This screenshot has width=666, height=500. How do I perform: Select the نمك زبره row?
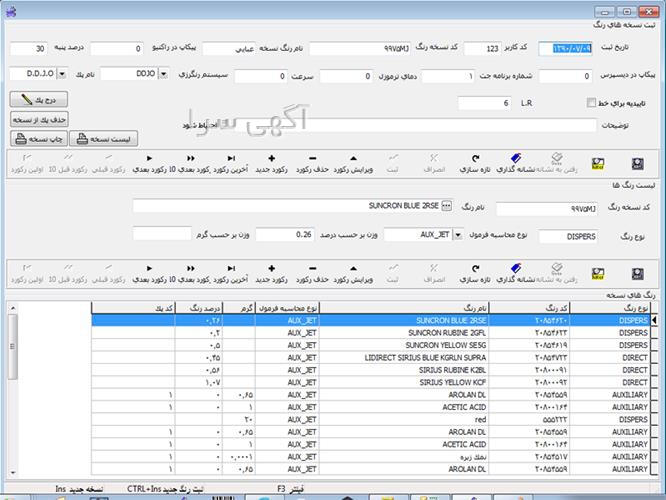371,456
